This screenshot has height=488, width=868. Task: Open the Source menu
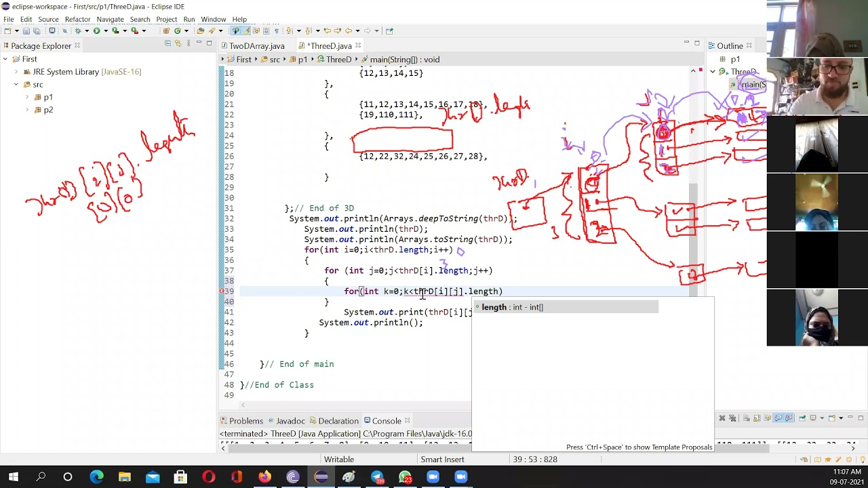point(48,19)
